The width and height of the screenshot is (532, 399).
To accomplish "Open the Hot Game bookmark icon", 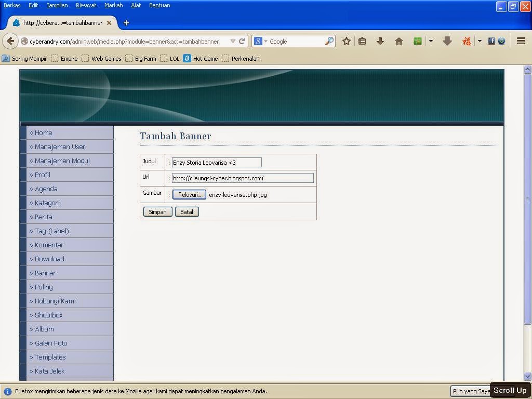I will point(187,58).
